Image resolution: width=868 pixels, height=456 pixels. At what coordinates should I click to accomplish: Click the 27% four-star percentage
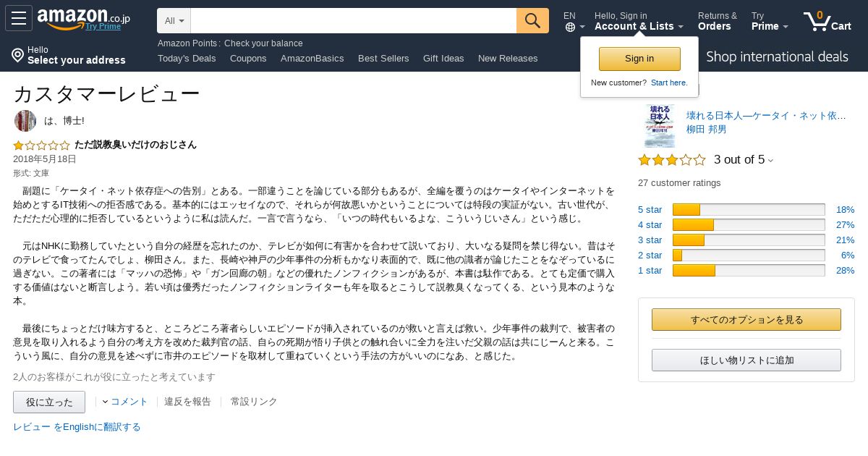click(845, 225)
